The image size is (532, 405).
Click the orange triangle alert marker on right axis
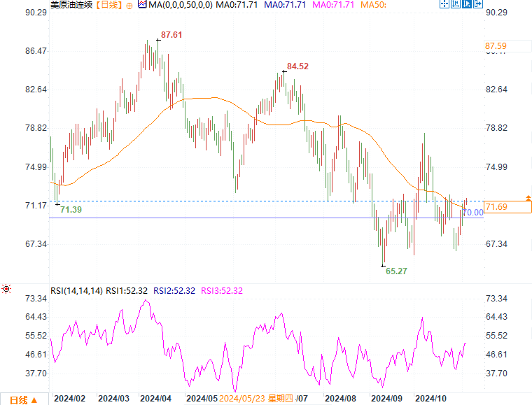pos(528,198)
